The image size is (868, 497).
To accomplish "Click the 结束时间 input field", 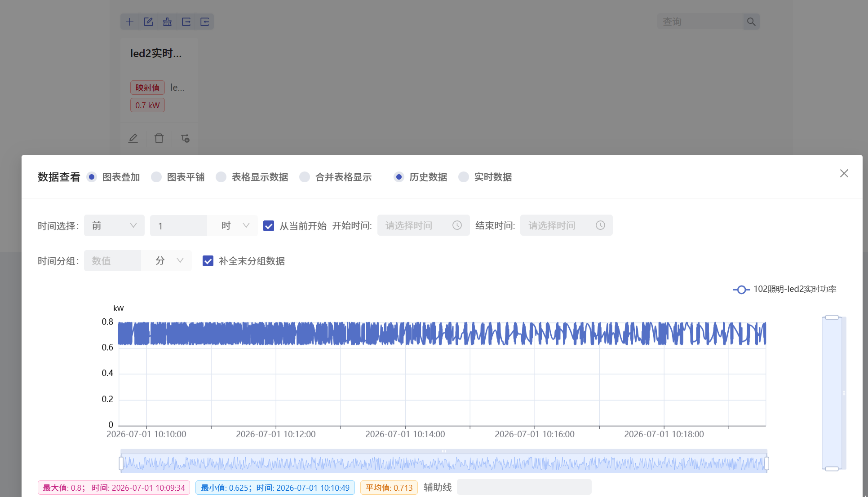I will click(566, 225).
